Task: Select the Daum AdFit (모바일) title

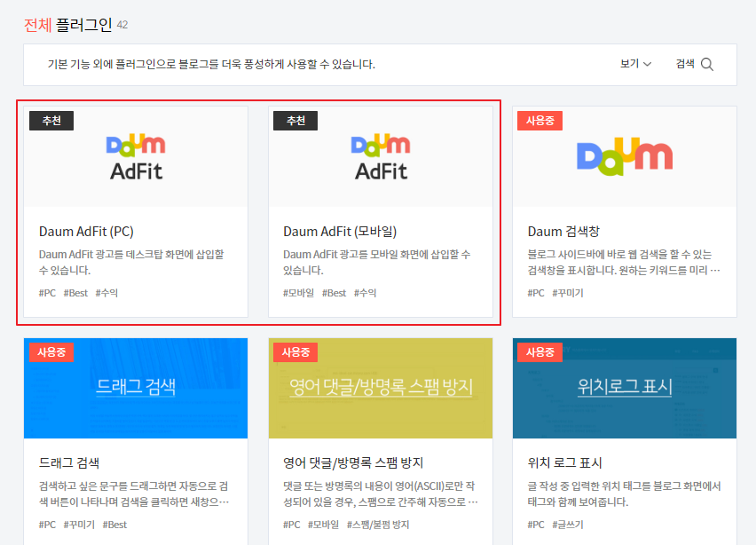Action: 340,232
